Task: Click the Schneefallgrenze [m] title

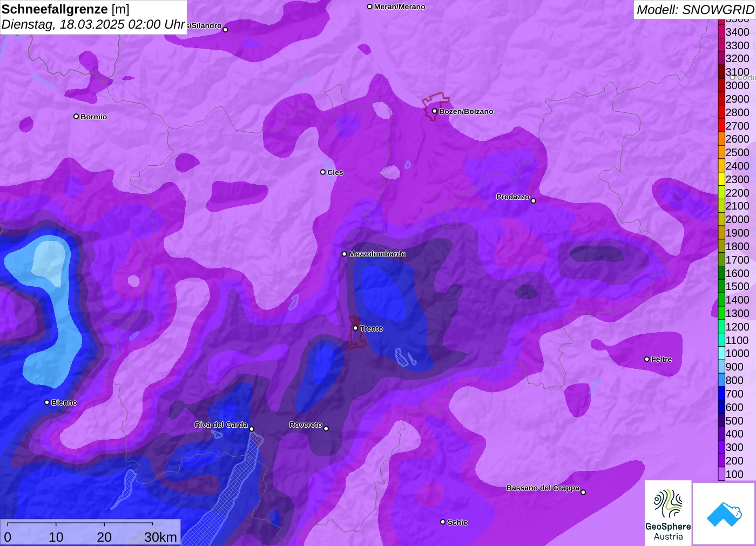Action: [x=65, y=9]
